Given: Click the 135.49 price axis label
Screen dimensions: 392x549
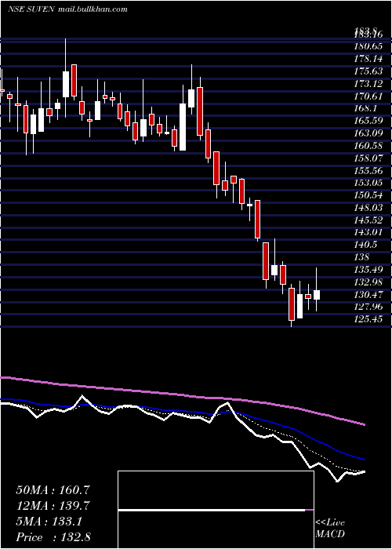Looking at the screenshot, I should tap(368, 269).
